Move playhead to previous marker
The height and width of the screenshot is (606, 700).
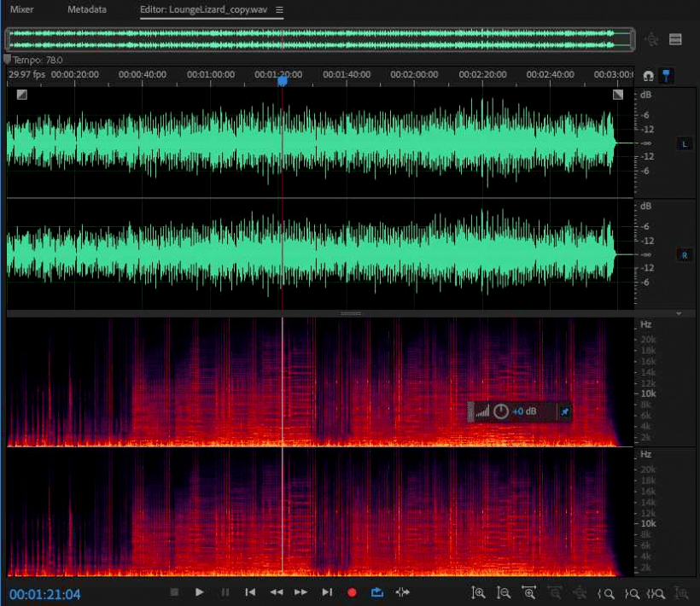pyautogui.click(x=250, y=592)
